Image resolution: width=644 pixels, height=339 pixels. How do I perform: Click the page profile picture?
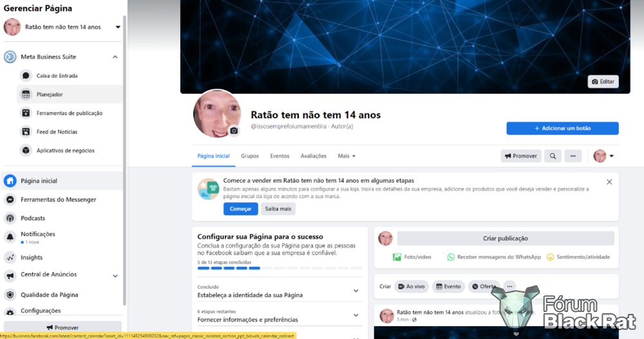tap(217, 113)
